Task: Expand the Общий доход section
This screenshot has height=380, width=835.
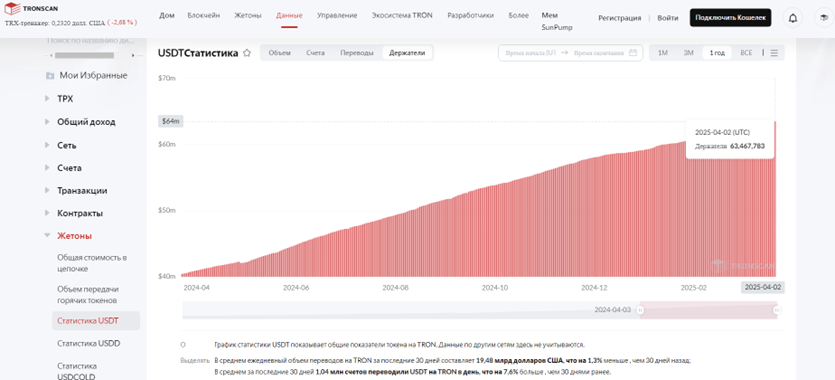Action: click(x=86, y=122)
